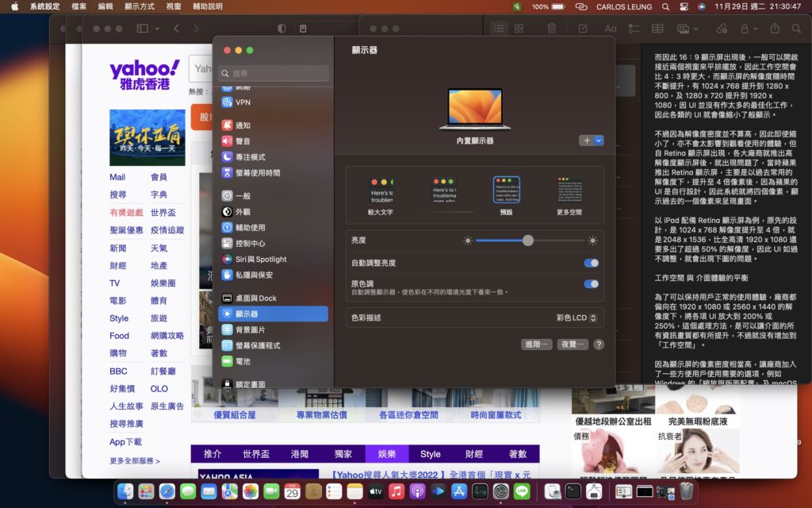The width and height of the screenshot is (812, 508).
Task: Click the 搜尋 search field in System Settings
Action: [274, 74]
